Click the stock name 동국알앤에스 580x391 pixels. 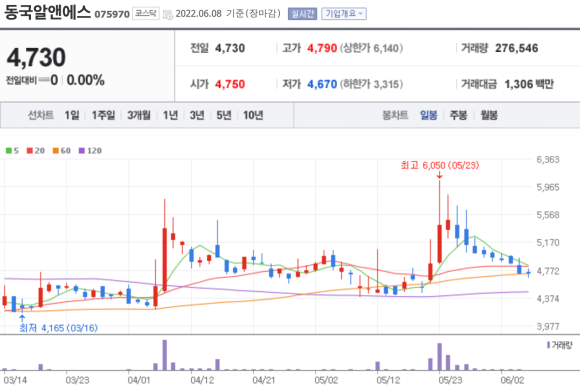(47, 13)
